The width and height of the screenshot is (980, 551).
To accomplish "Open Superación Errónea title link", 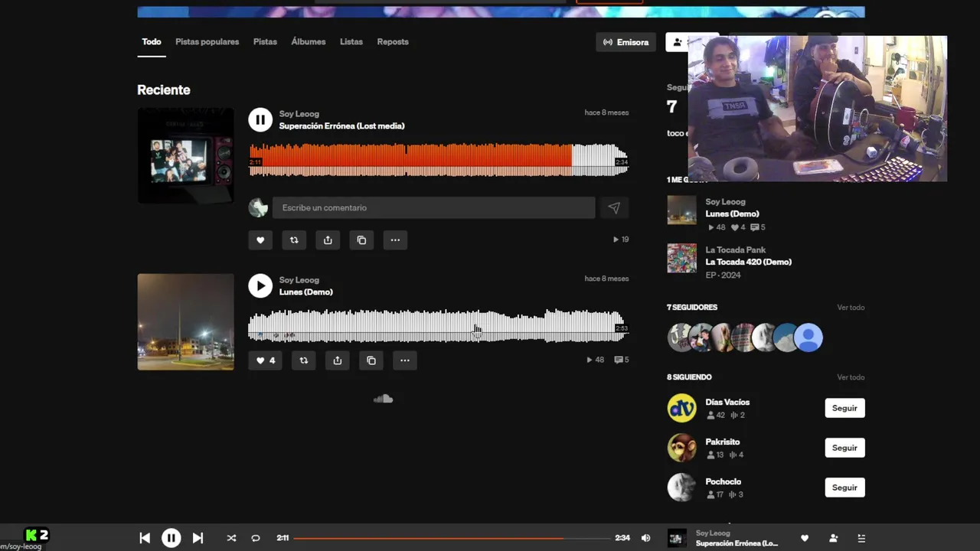I will coord(341,126).
